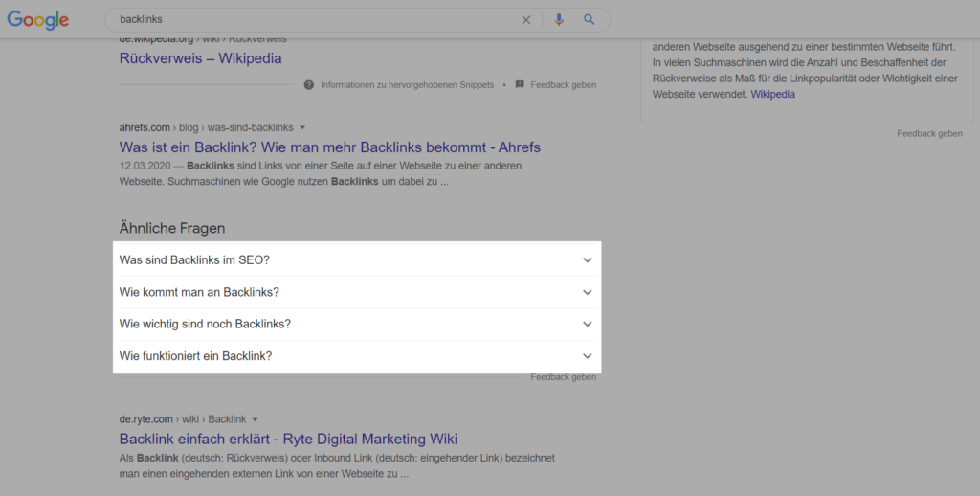Expand question Wie funktioniert ein Backlink?

pos(356,356)
